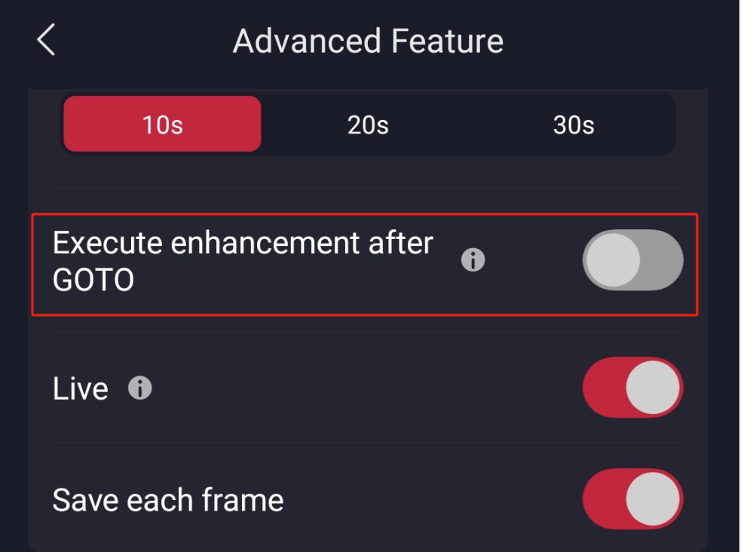The height and width of the screenshot is (552, 756).
Task: Click the word GOTO in the label
Action: click(93, 281)
